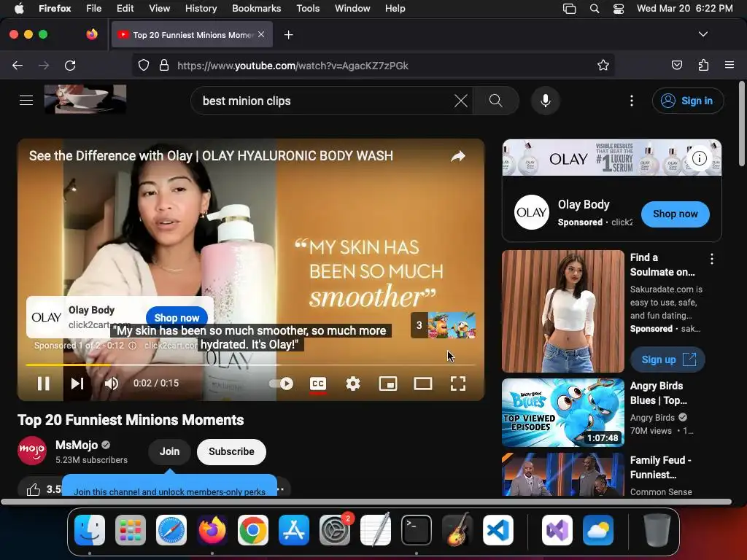This screenshot has width=747, height=560.
Task: Expand the list all tabs chevron
Action: point(703,34)
